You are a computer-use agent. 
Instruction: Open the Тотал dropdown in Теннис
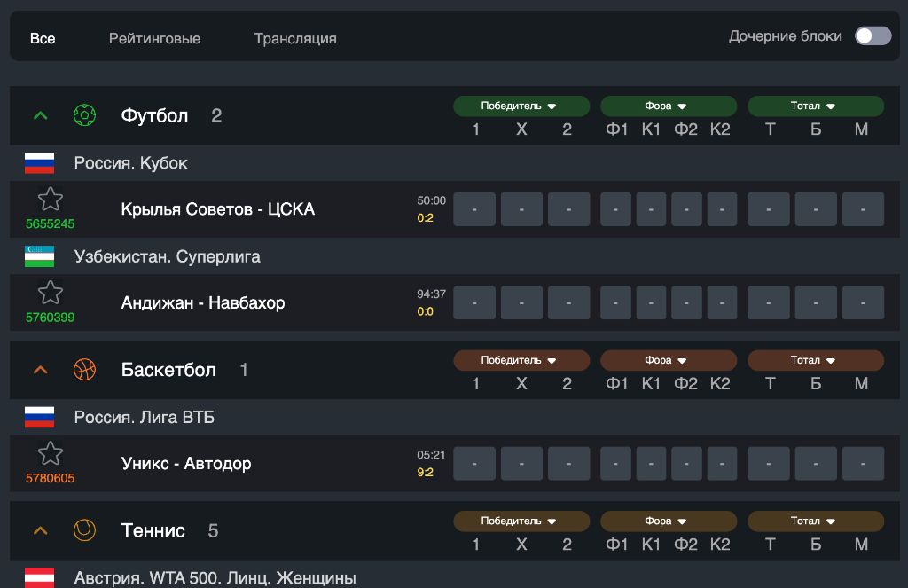pyautogui.click(x=815, y=521)
